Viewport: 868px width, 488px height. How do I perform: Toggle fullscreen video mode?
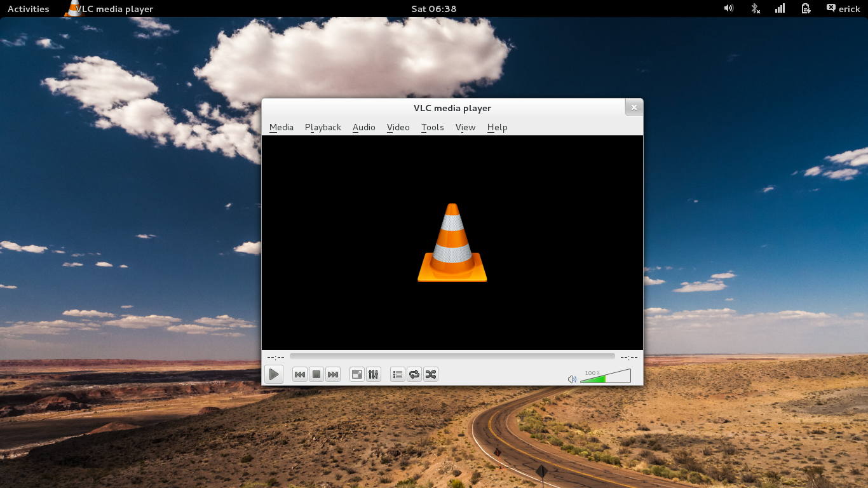tap(357, 374)
